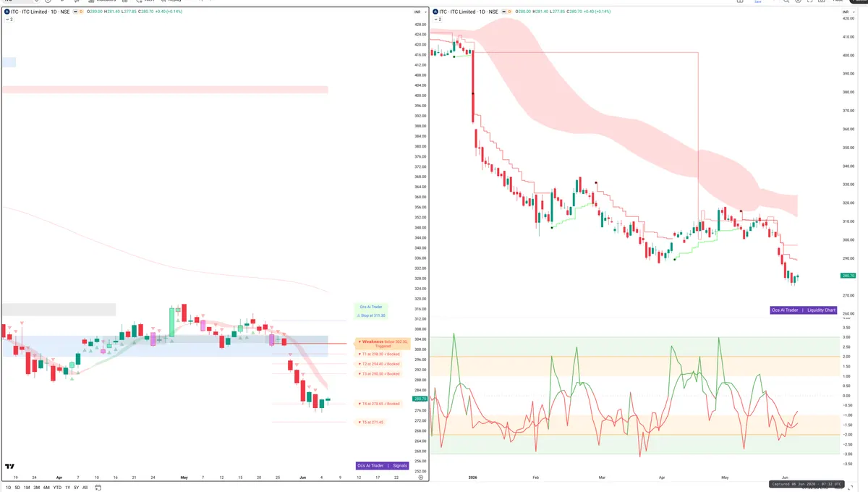Click the orange D badge in the right chart title
Viewport: 868px width, 492px height.
[510, 12]
